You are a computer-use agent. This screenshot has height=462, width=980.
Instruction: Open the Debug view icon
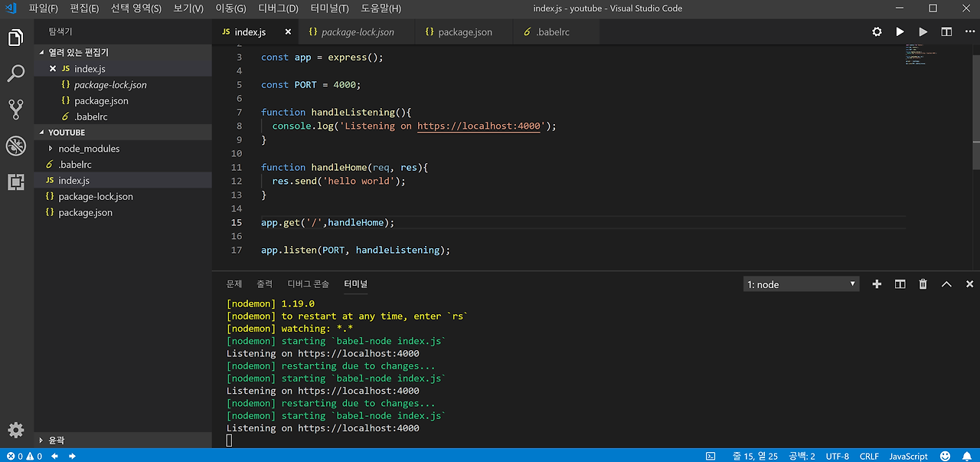[x=16, y=146]
